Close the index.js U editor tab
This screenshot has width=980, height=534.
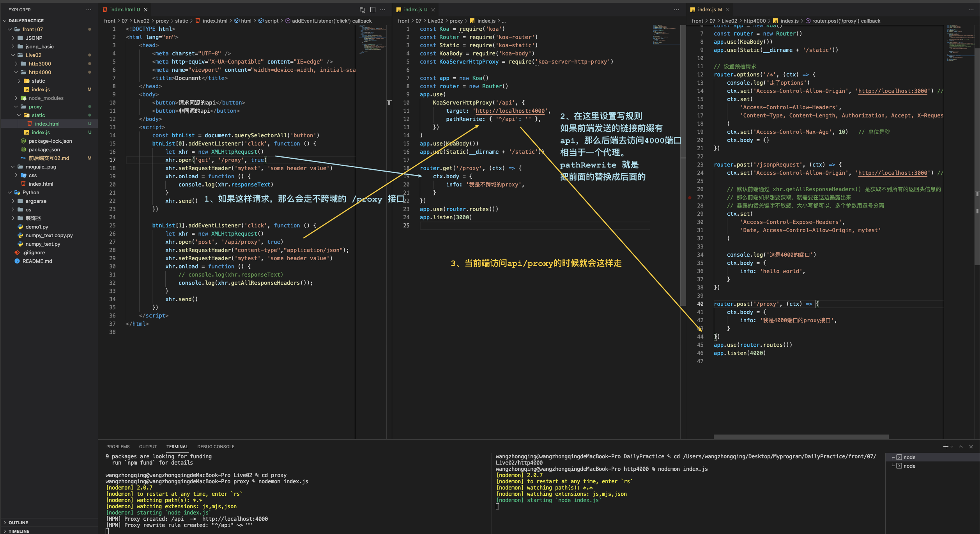[x=433, y=10]
